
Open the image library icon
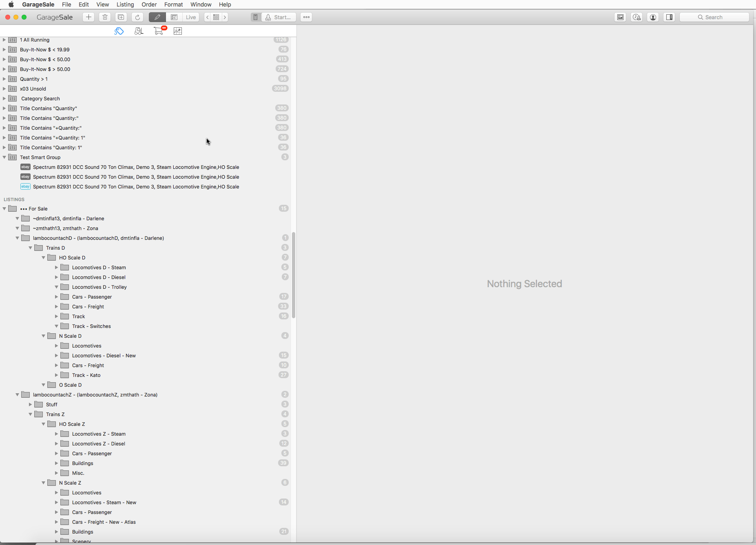click(620, 17)
